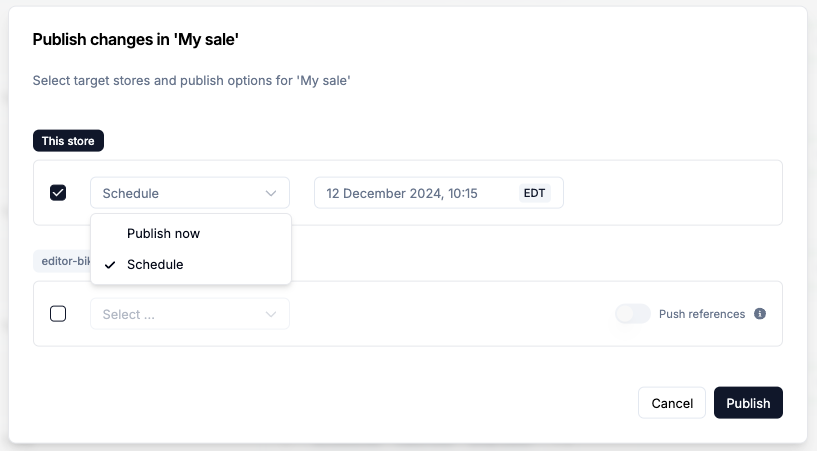817x451 pixels.
Task: Click the 'Select target stores' description text
Action: tap(191, 80)
